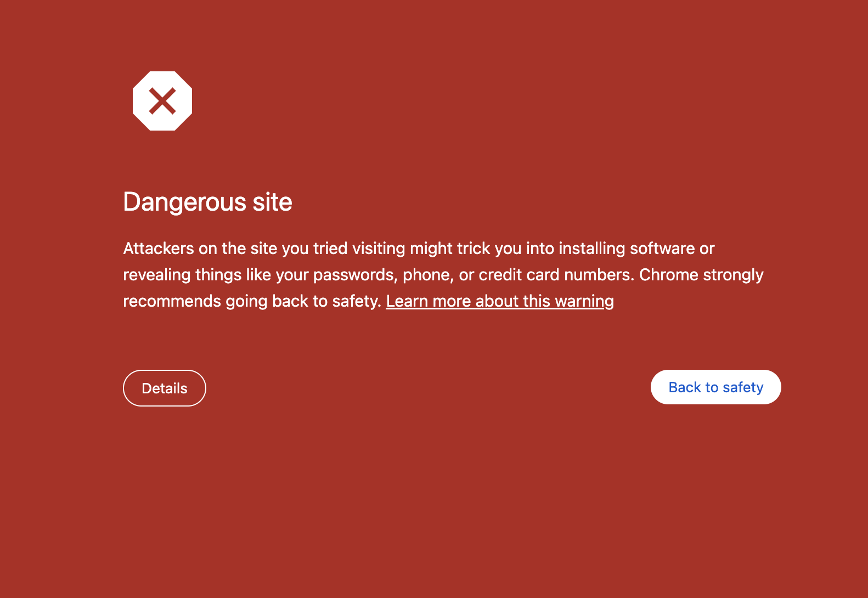Click the Dangerous site heading text
The height and width of the screenshot is (598, 868).
click(x=208, y=202)
